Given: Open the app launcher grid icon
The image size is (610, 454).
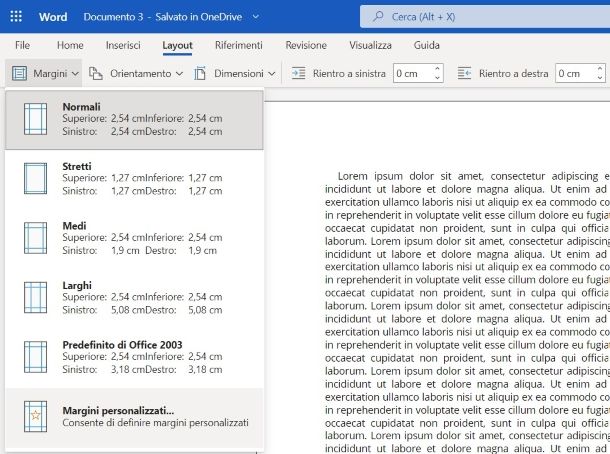Looking at the screenshot, I should [16, 16].
